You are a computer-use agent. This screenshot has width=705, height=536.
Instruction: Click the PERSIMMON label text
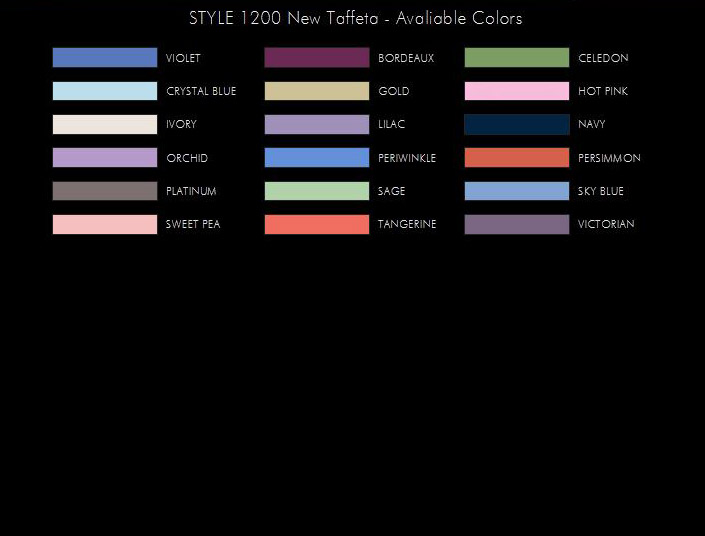click(x=609, y=158)
